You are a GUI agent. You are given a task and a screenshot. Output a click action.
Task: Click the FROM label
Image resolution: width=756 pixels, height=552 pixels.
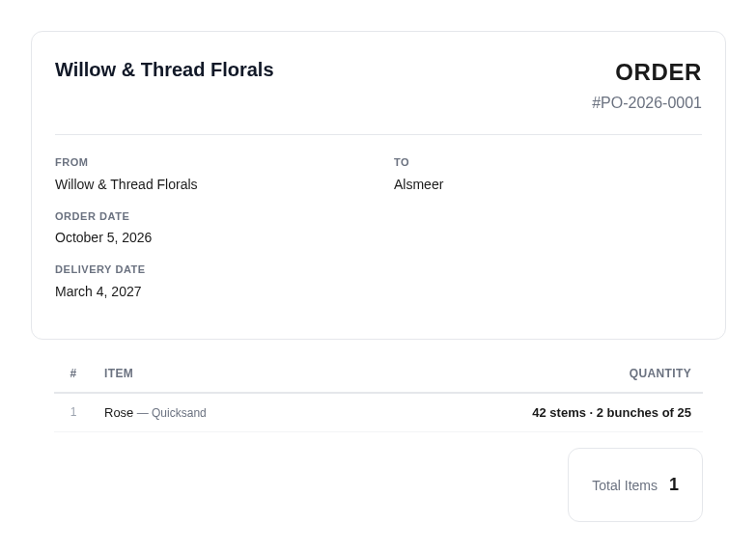(x=71, y=162)
